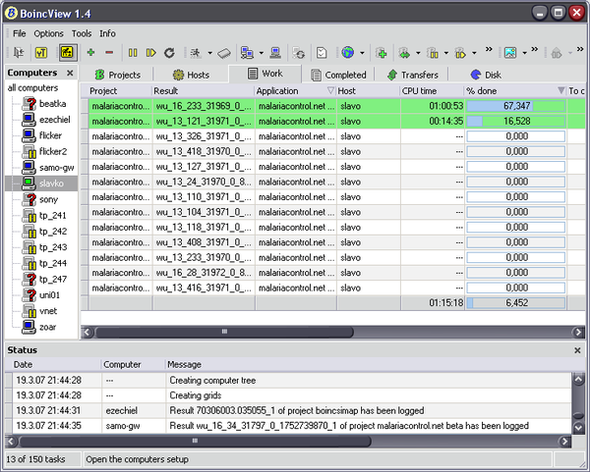
Task: Sort by Application column header
Action: (295, 91)
